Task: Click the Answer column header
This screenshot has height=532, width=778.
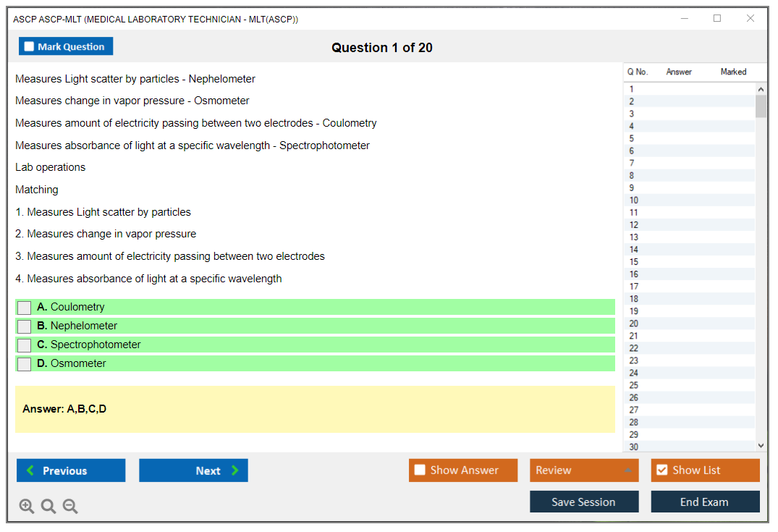Action: [678, 72]
